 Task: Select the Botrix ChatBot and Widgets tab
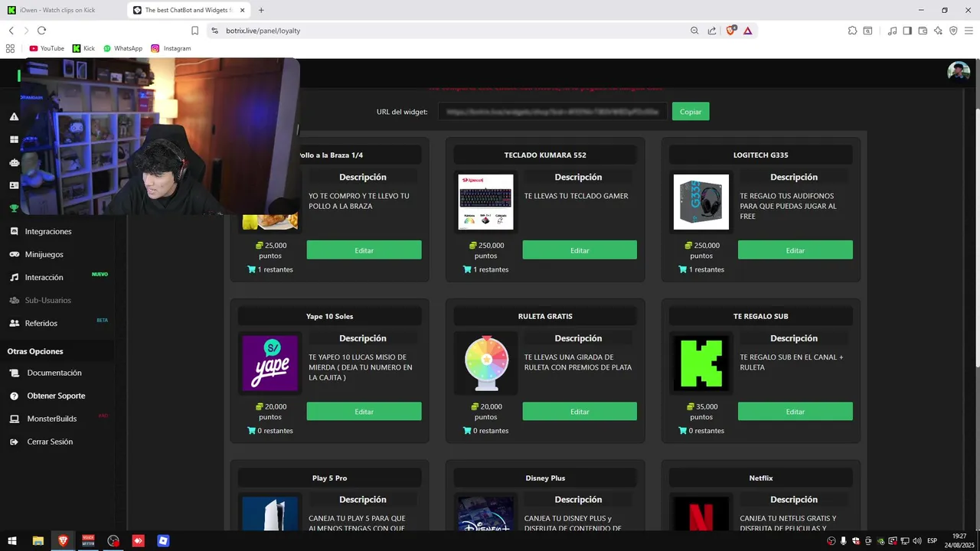pyautogui.click(x=188, y=10)
